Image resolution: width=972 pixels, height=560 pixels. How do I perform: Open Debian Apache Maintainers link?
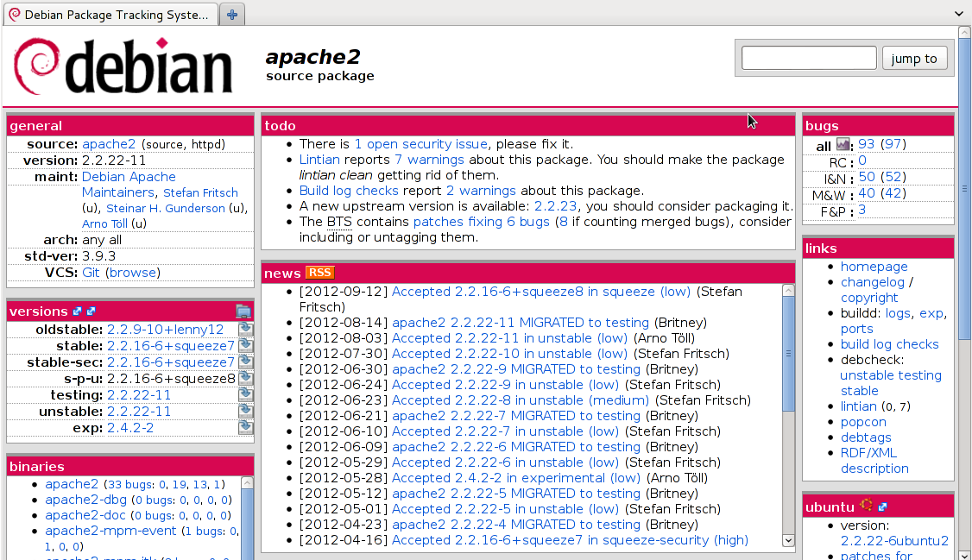click(129, 185)
